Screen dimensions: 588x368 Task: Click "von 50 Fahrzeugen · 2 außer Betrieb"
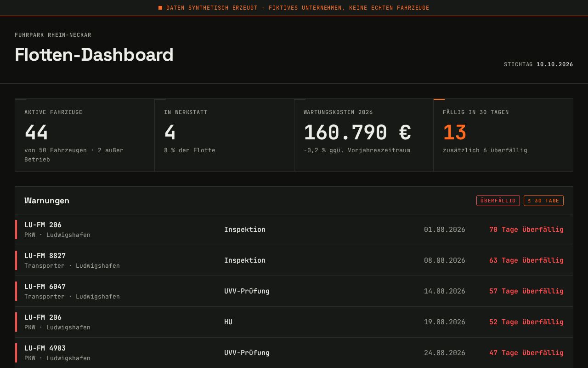point(74,155)
